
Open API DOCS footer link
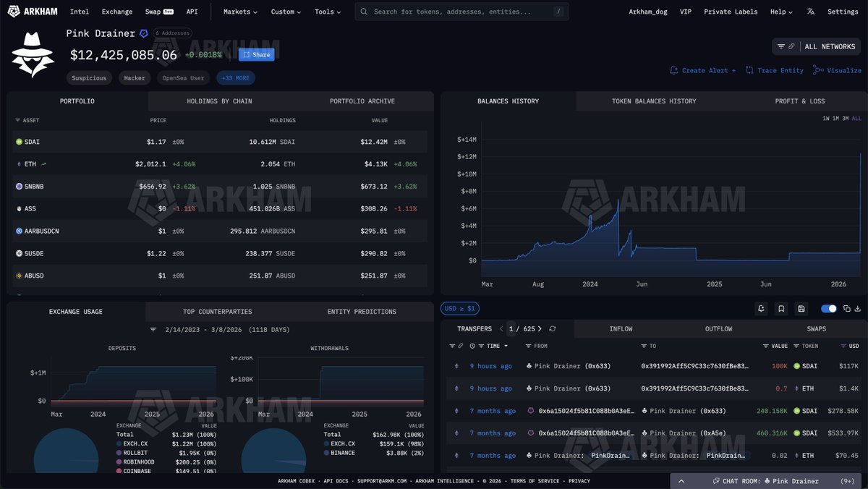335,481
